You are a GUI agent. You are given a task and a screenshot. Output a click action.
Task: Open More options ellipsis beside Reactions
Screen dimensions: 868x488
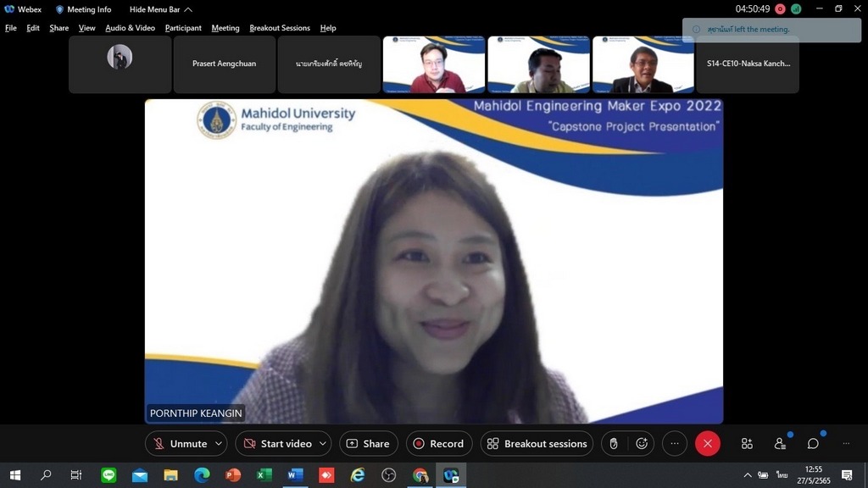(675, 443)
